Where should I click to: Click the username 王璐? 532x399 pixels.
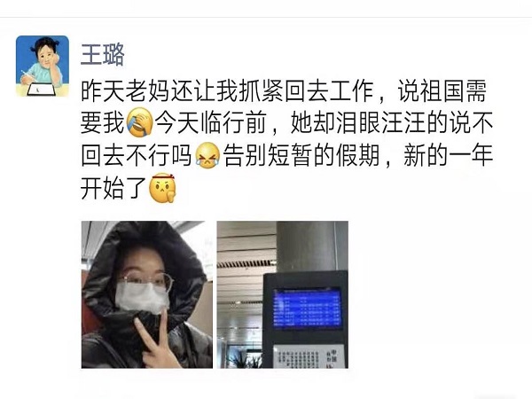[x=103, y=55]
